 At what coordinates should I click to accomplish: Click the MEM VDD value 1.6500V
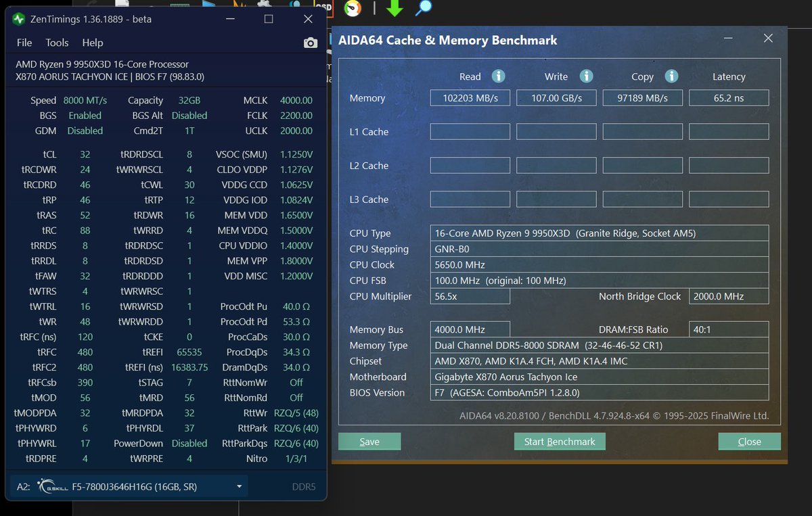click(x=296, y=215)
